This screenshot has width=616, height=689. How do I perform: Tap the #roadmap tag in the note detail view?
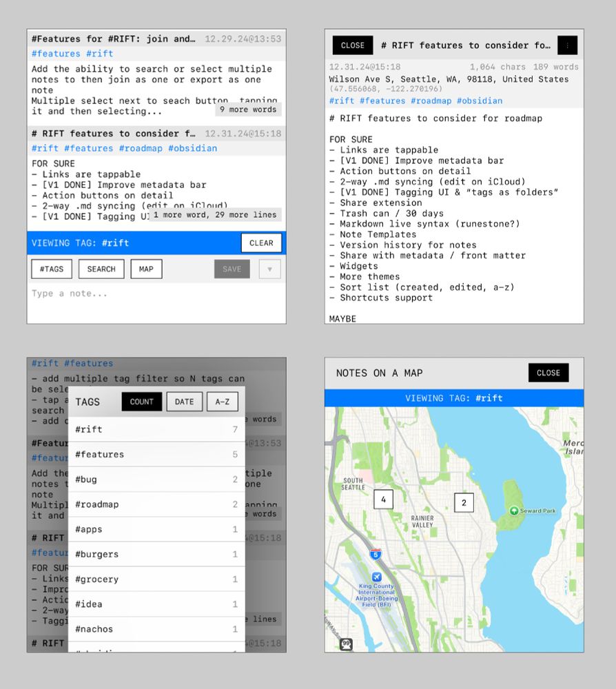tap(431, 101)
